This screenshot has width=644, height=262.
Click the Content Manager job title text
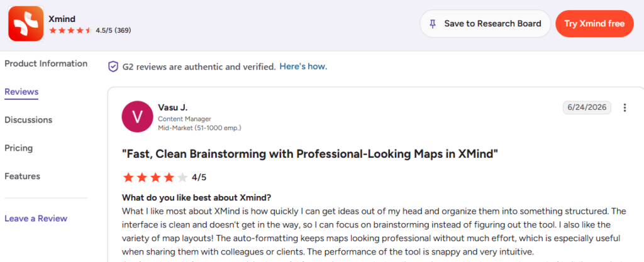[x=184, y=119]
